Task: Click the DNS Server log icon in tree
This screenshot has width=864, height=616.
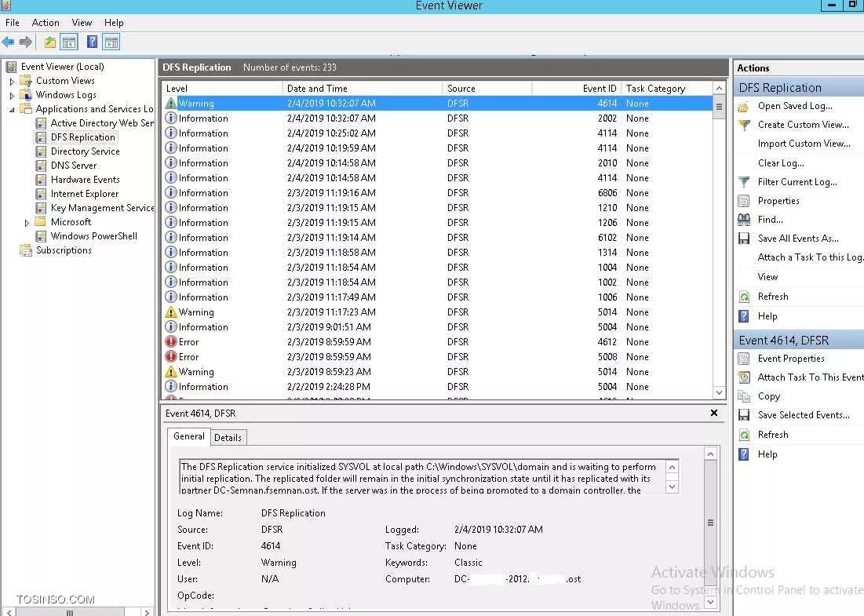Action: coord(41,166)
